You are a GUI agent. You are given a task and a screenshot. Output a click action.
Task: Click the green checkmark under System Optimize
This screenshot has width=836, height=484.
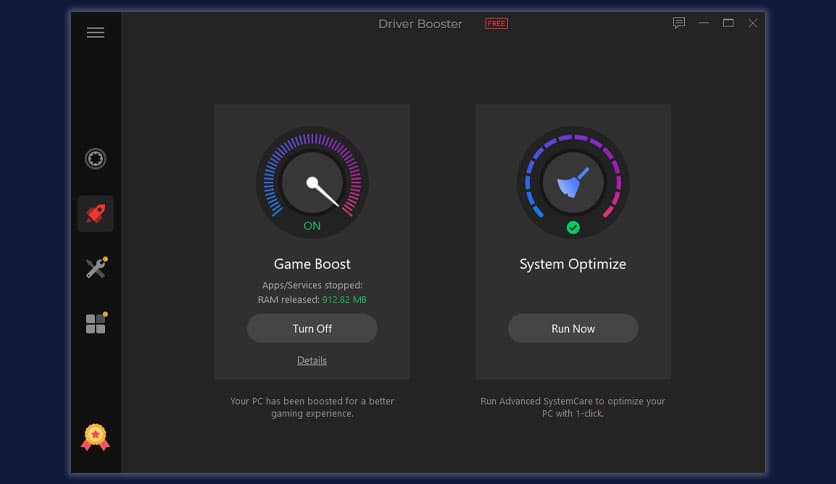point(573,228)
